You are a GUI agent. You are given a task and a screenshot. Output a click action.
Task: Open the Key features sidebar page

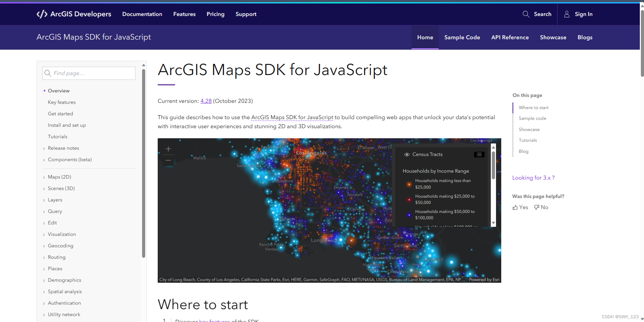click(62, 102)
